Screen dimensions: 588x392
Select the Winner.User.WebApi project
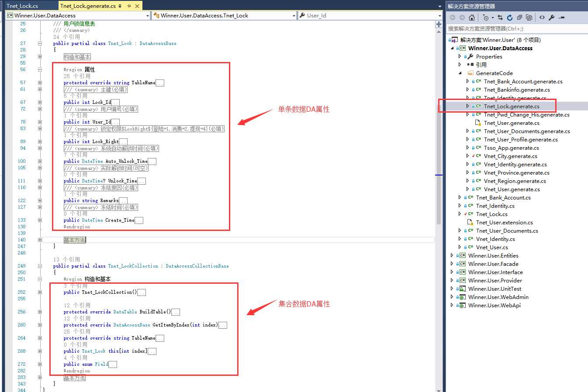[x=494, y=305]
